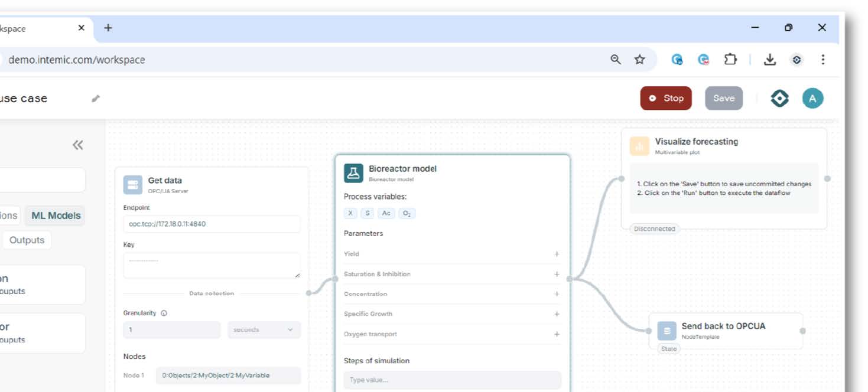The width and height of the screenshot is (868, 392).
Task: Click the Bioreactor model flask icon
Action: click(x=353, y=173)
